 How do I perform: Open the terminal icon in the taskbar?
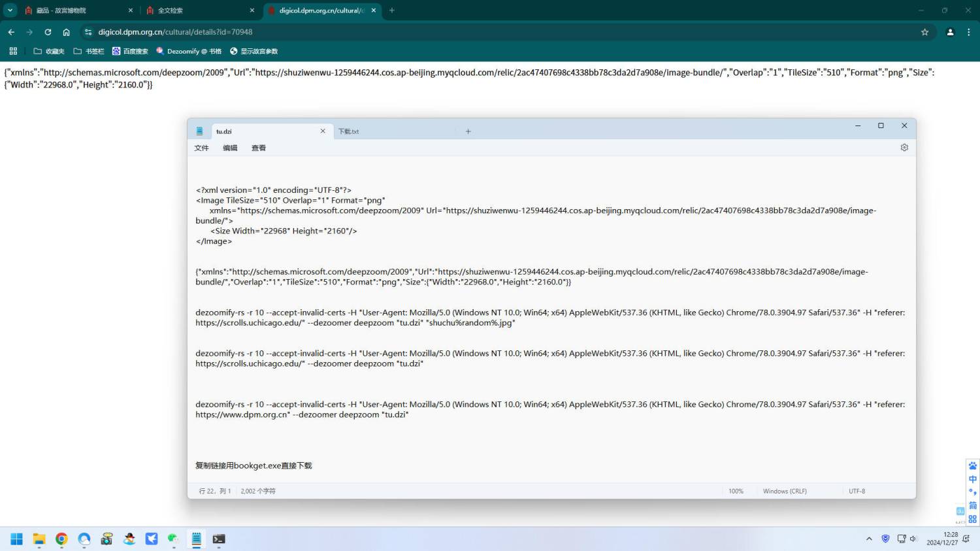pyautogui.click(x=219, y=539)
